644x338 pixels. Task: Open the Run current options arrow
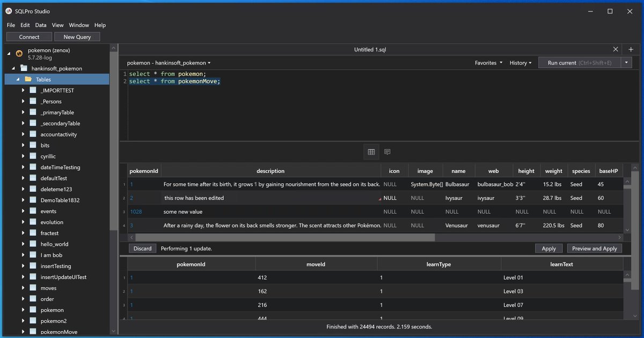coord(627,63)
